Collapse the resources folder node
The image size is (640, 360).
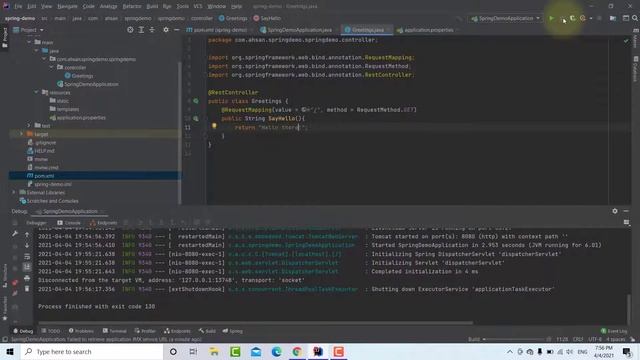coord(36,92)
